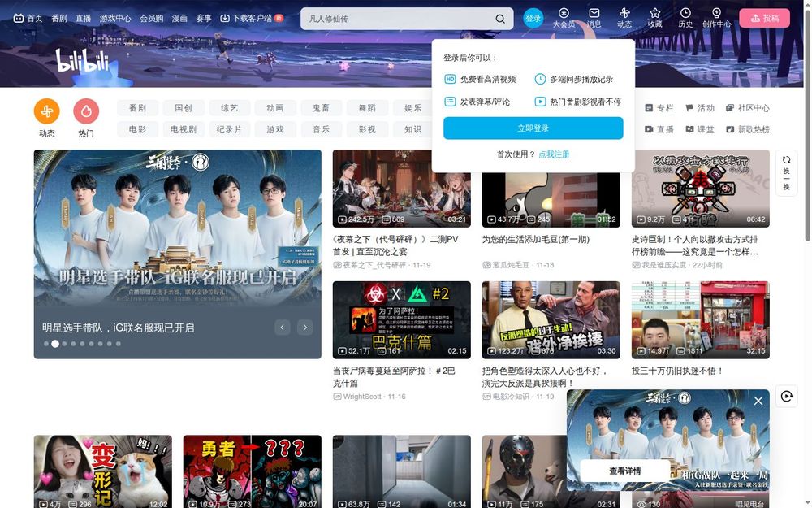Select the 动画 category chip
The width and height of the screenshot is (812, 508).
275,108
